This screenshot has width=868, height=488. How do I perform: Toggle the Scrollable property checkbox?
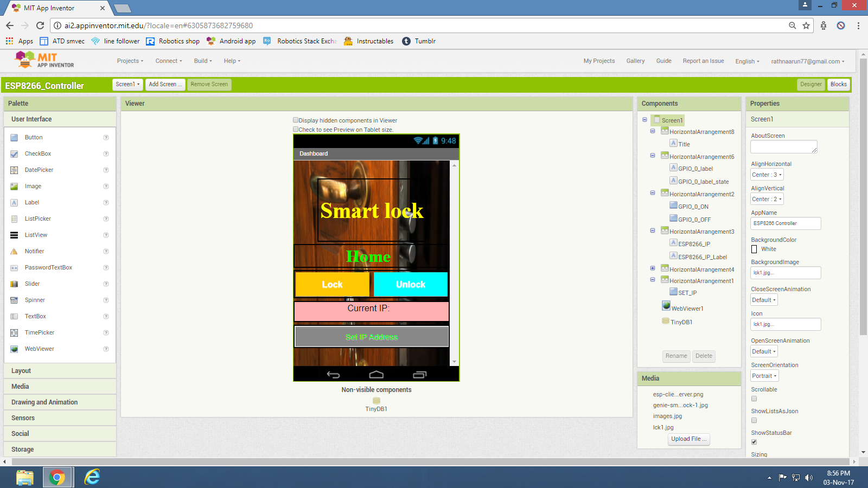(754, 399)
